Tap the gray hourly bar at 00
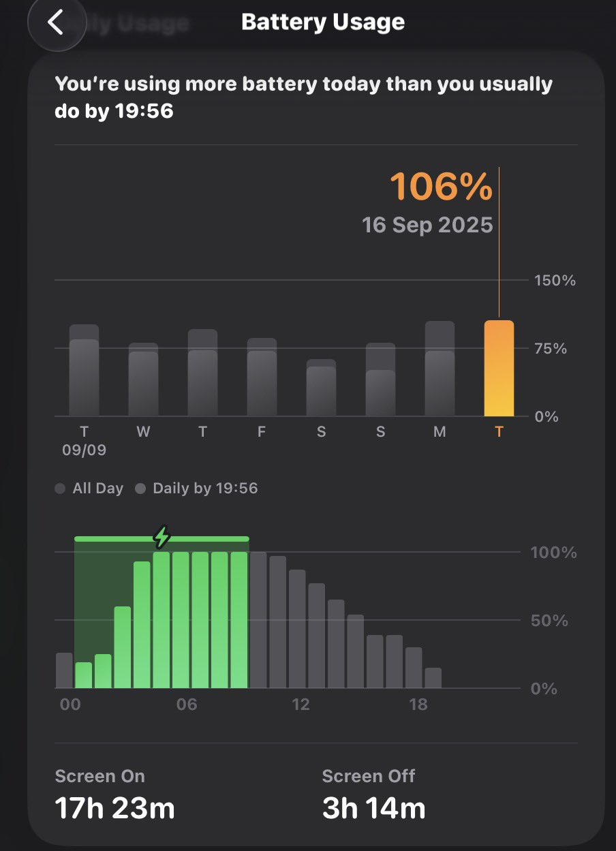 pos(64,670)
